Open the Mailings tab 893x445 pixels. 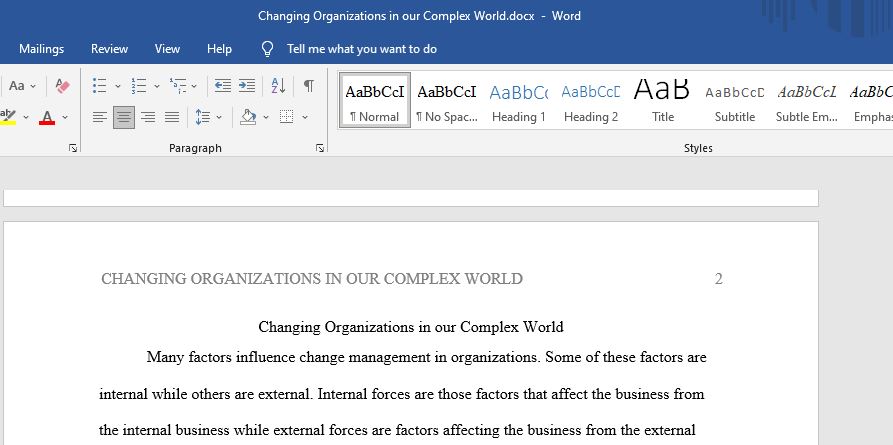point(42,49)
